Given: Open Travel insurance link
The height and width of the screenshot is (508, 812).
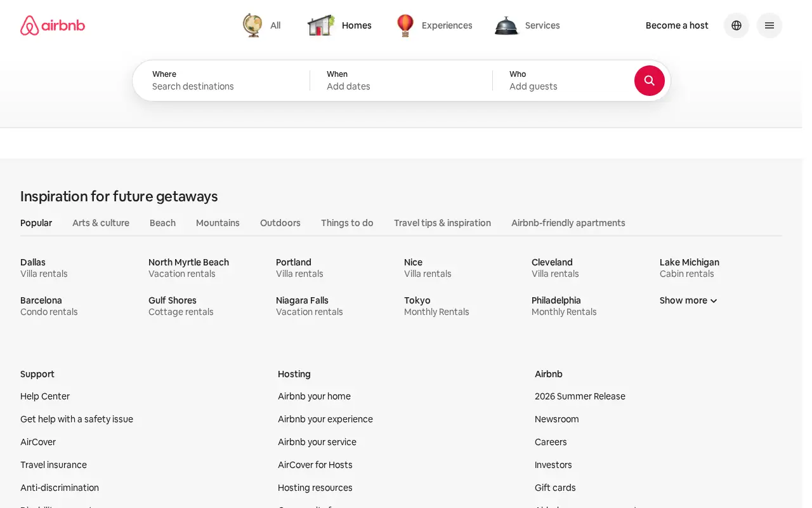Looking at the screenshot, I should coord(53,465).
